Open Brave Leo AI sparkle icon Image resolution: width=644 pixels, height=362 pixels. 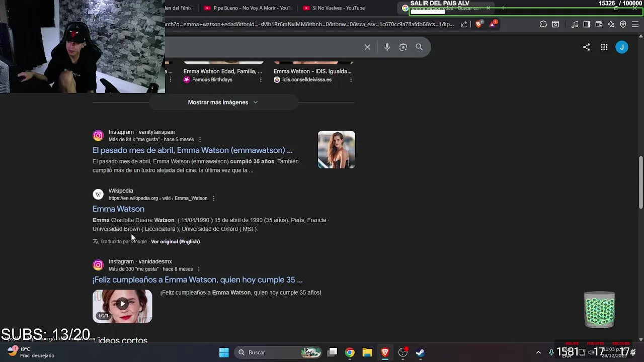point(611,24)
